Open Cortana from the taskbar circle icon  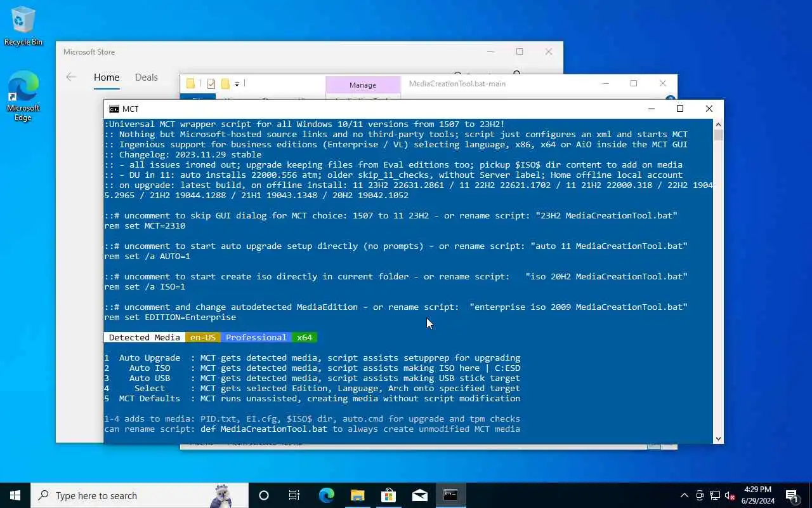pos(264,495)
